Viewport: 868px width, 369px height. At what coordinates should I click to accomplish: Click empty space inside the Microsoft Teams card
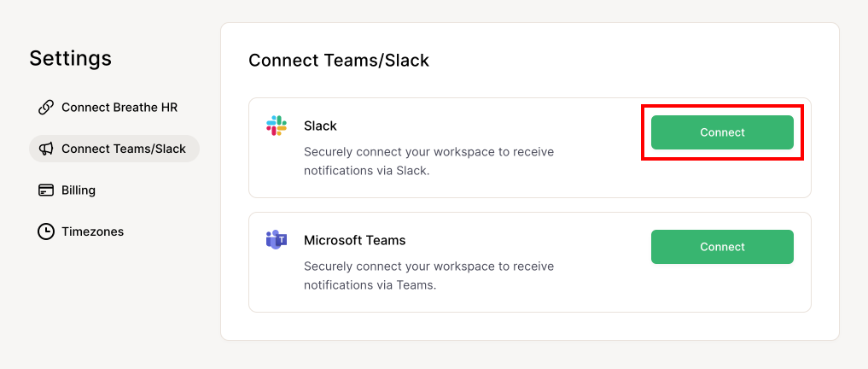606,290
